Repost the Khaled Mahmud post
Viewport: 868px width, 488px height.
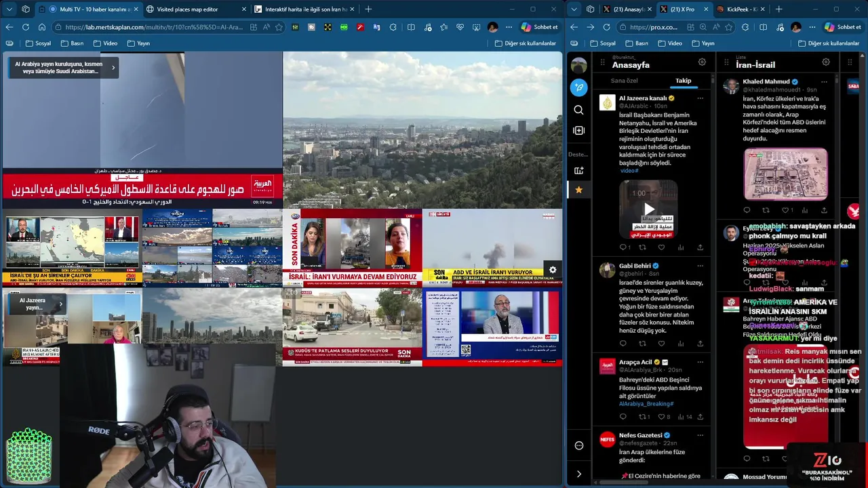766,210
